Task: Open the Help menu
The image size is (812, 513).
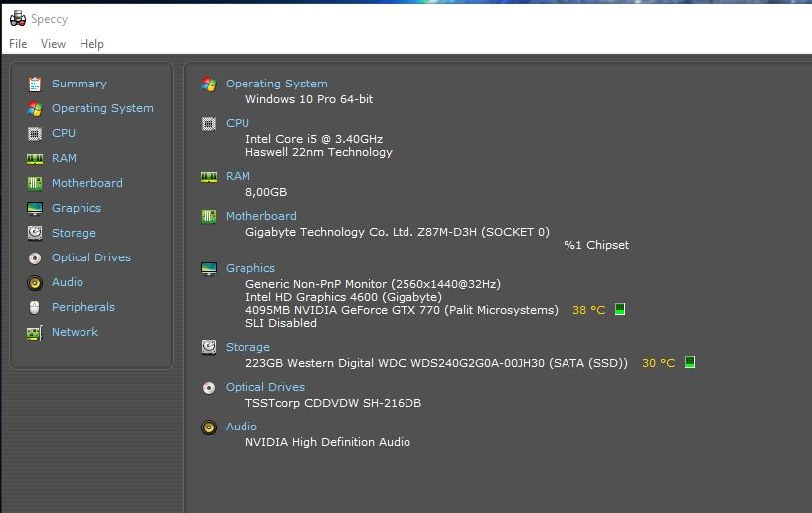Action: 91,44
